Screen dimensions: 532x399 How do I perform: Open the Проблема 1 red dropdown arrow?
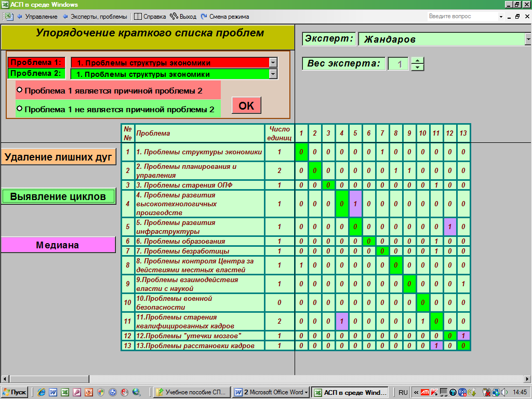point(273,62)
